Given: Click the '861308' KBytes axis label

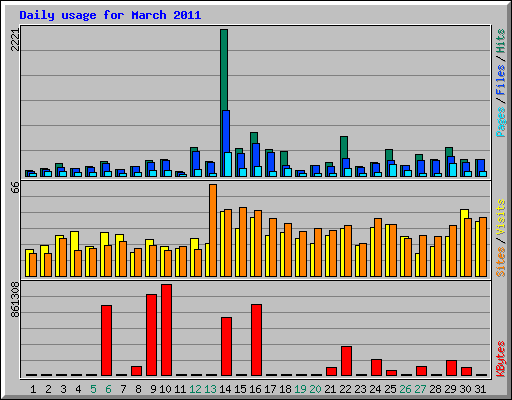Looking at the screenshot, I should [x=16, y=300].
